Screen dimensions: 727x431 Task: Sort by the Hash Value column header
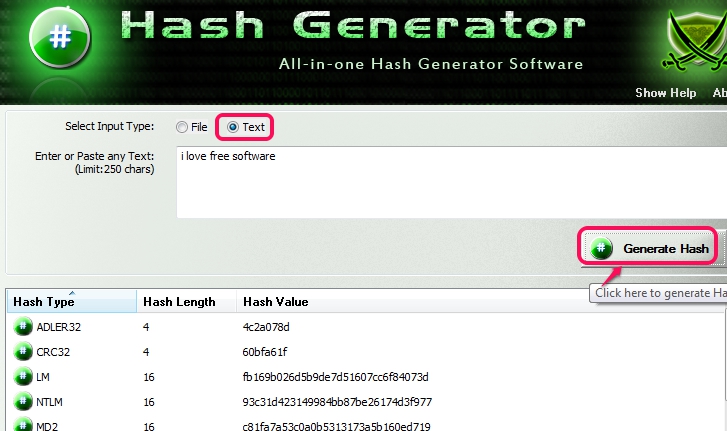pos(480,302)
